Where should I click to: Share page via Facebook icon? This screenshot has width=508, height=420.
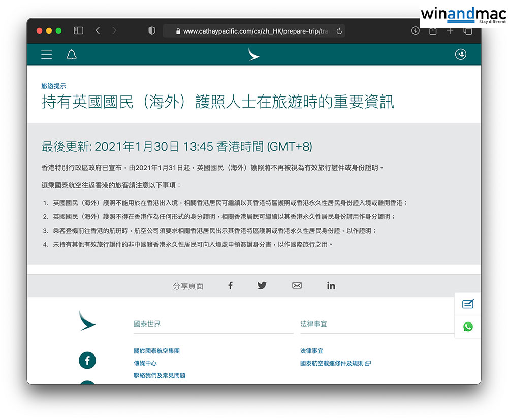pos(230,286)
